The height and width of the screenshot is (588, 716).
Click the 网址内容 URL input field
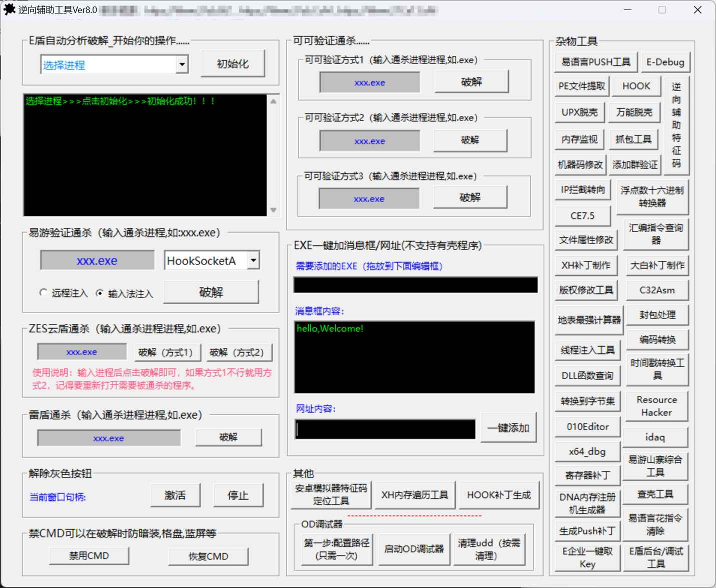[384, 429]
